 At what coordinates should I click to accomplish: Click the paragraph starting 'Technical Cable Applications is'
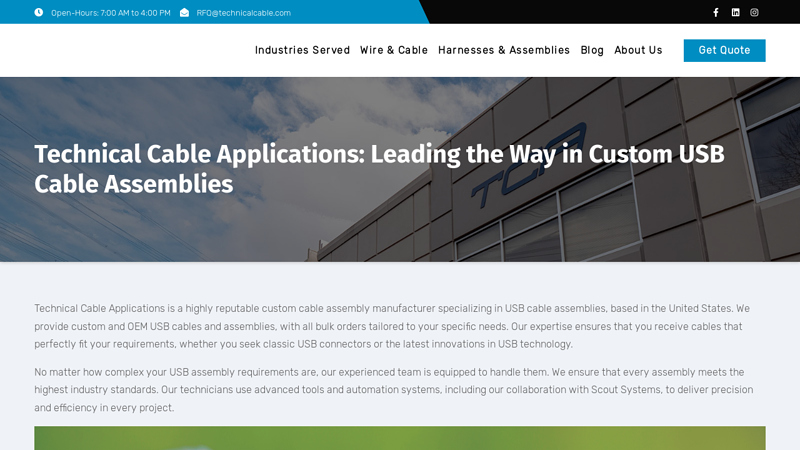[x=392, y=326]
